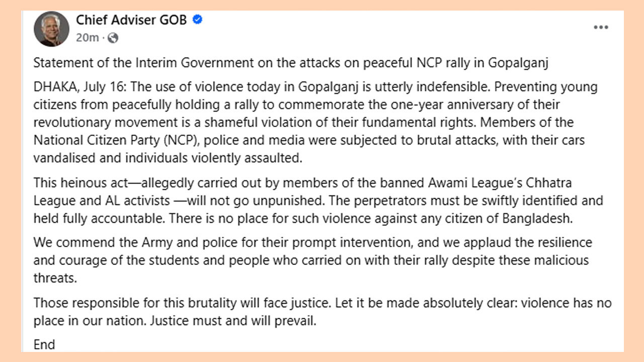Open the three-dot post options menu
Viewport: 644px width, 362px height.
[601, 28]
